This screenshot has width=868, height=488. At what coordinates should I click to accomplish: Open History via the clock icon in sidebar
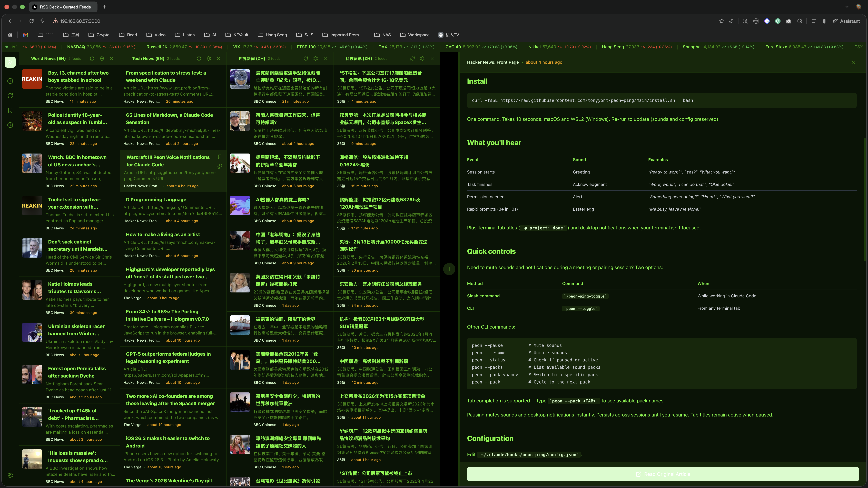click(x=10, y=125)
